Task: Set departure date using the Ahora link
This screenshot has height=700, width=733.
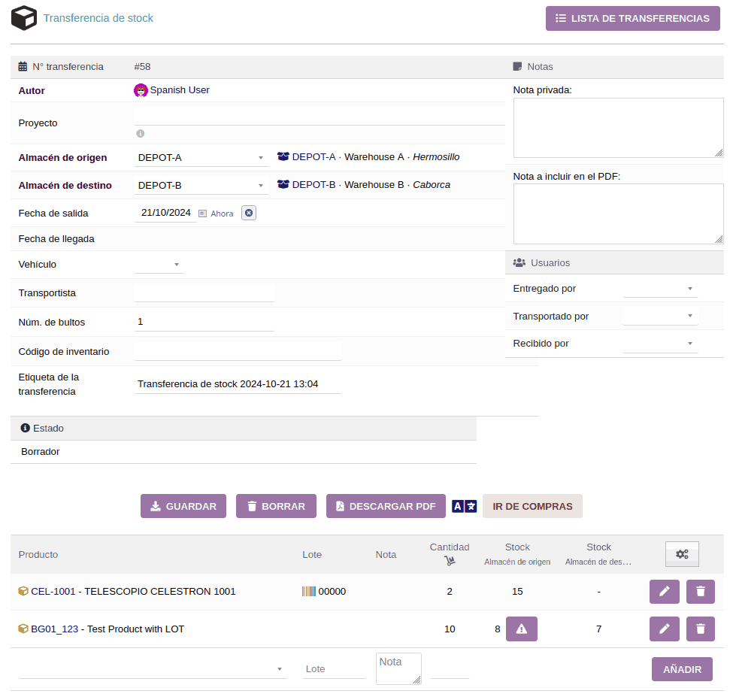Action: click(x=222, y=214)
